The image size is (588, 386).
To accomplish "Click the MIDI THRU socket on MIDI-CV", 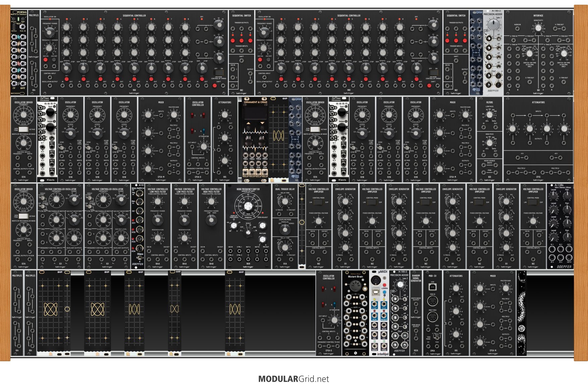I will click(432, 316).
